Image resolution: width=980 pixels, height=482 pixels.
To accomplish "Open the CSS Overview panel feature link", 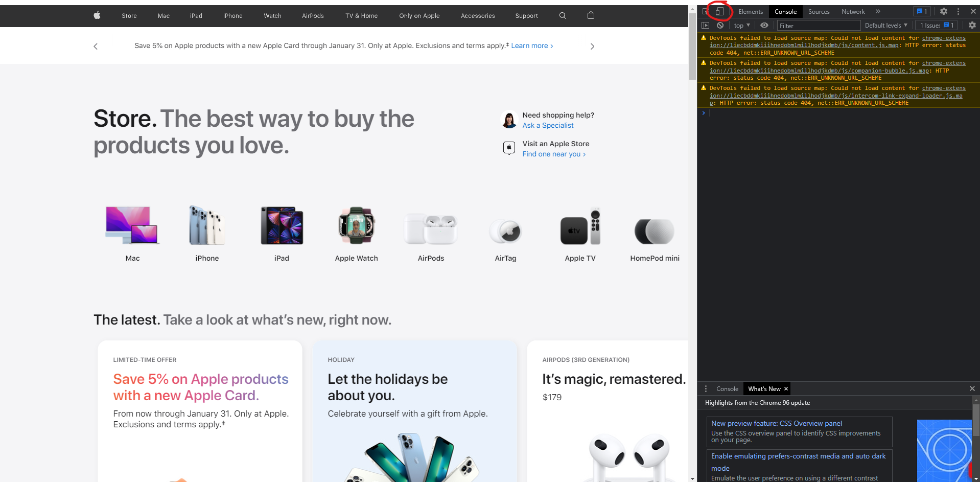I will (777, 423).
